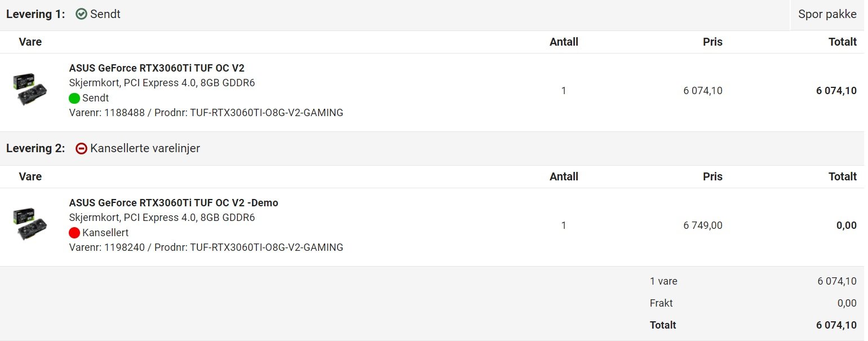
Task: Click the Levering 1 header label
Action: pos(36,14)
